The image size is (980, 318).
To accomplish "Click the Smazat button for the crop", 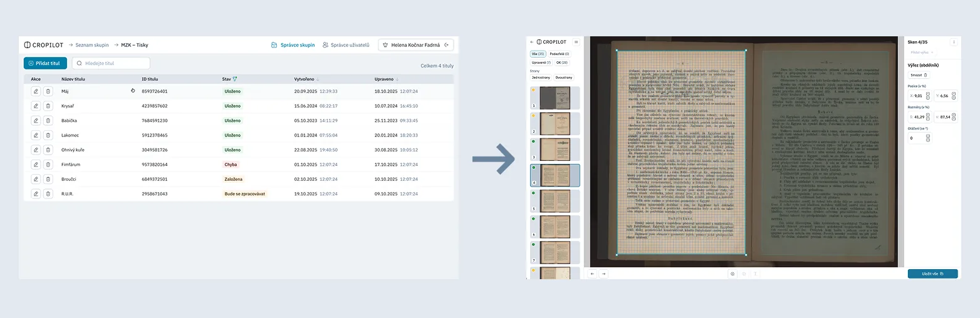I will 919,74.
